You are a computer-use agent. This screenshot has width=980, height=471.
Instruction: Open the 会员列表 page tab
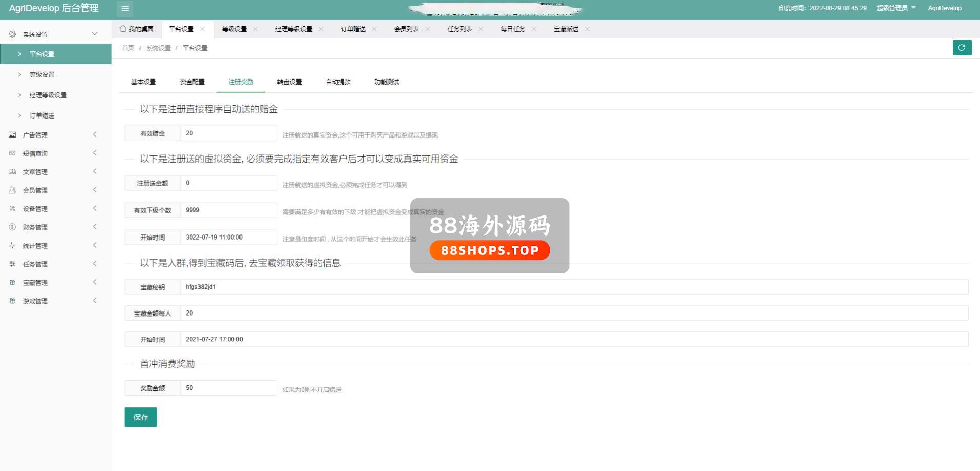(x=406, y=29)
